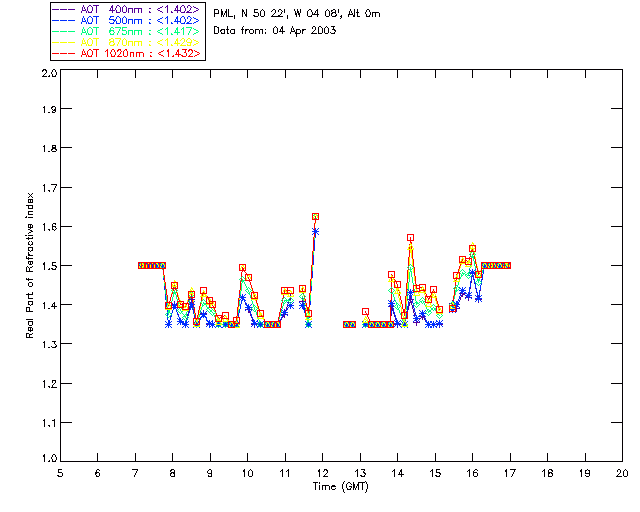Click y-axis tick label 1.5
The image size is (640, 512).
coord(49,266)
